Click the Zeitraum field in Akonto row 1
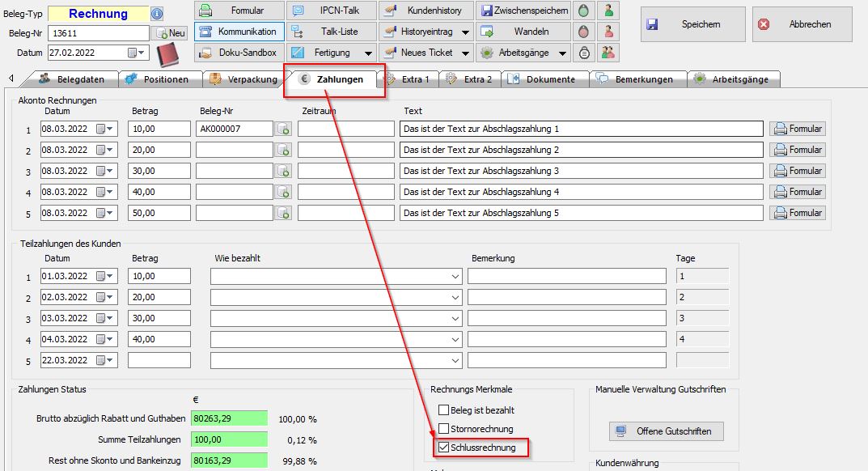 [x=346, y=129]
